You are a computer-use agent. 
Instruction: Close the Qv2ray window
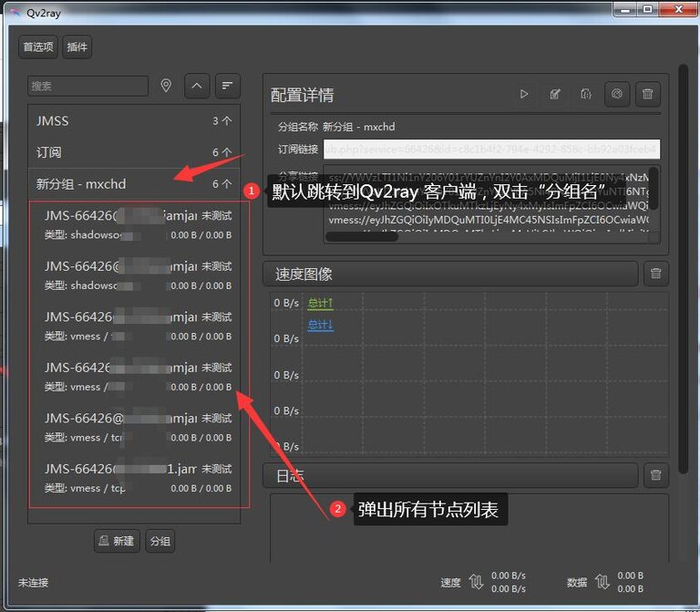(x=678, y=9)
